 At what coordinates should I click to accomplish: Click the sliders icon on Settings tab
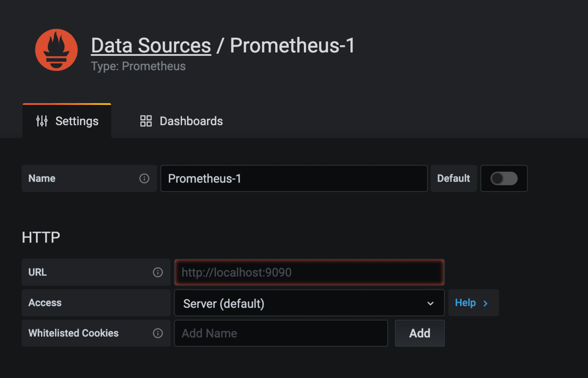click(42, 121)
